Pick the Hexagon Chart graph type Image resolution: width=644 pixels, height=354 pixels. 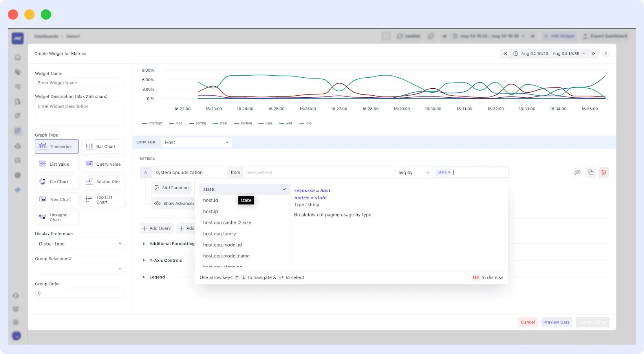point(57,217)
